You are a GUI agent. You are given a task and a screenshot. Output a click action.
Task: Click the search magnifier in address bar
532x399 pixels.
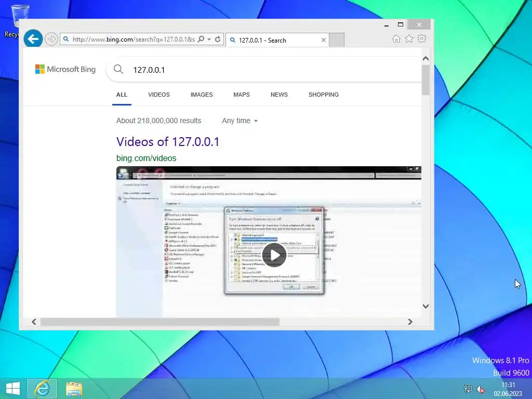click(x=201, y=39)
